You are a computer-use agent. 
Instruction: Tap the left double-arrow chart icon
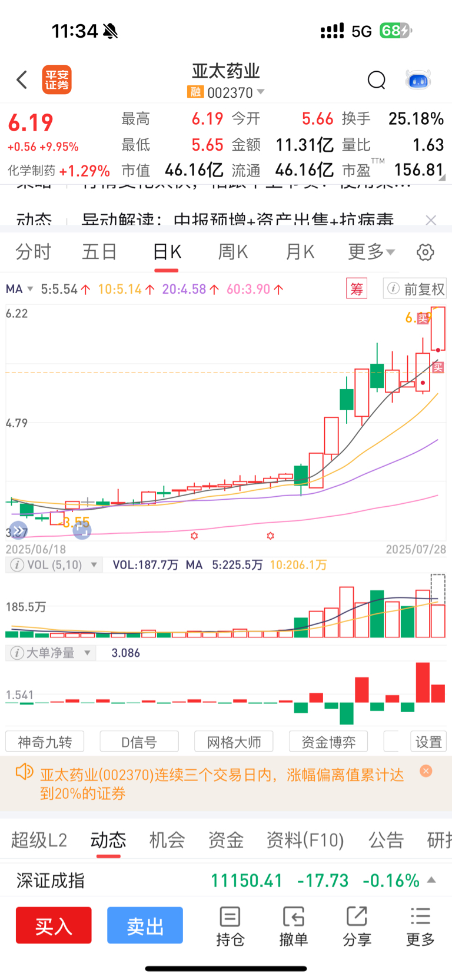point(18,531)
